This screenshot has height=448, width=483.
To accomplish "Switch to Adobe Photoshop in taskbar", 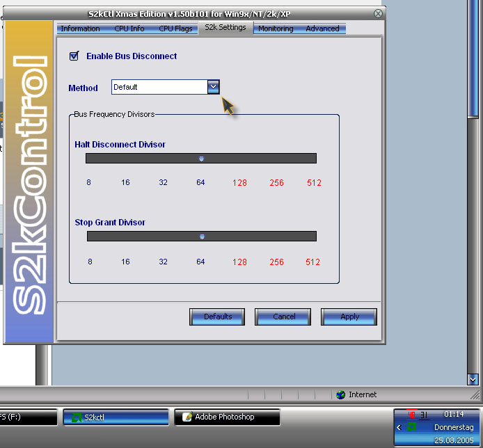I will pyautogui.click(x=227, y=417).
